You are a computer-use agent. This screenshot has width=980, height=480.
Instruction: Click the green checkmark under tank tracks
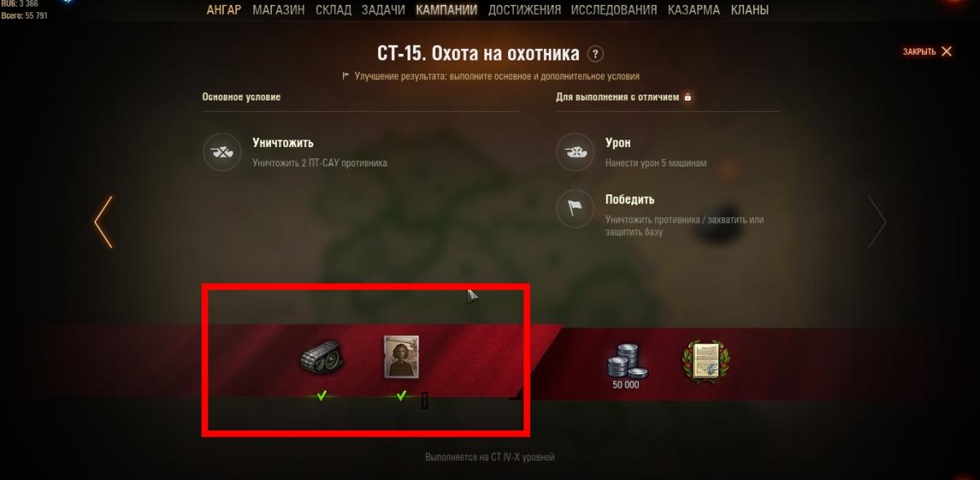[x=322, y=396]
